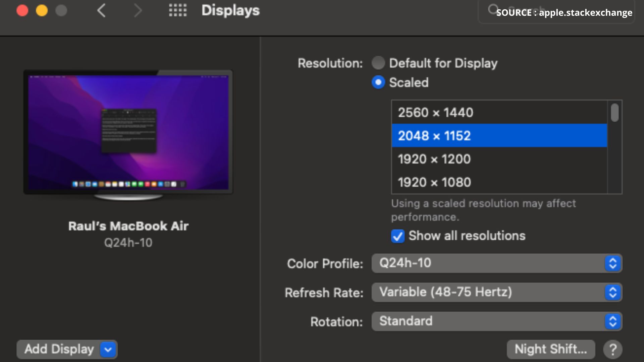Open the Color Profile dropdown
This screenshot has height=362, width=644.
(x=497, y=263)
